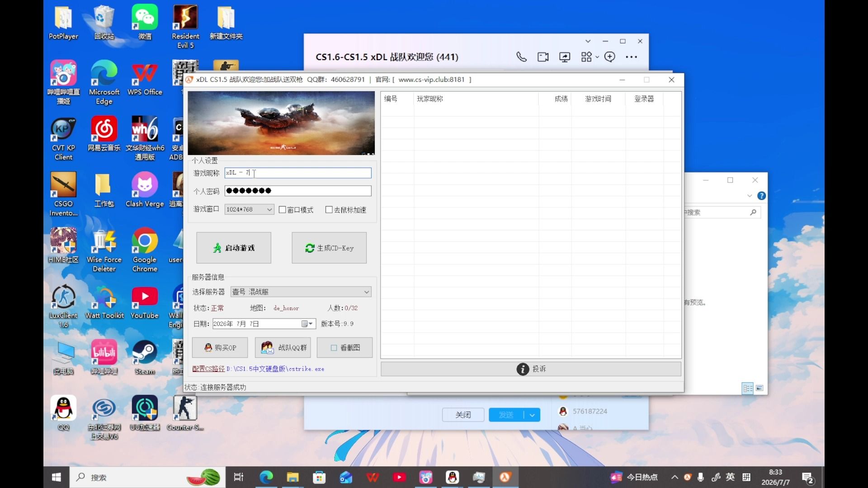Open LuxClient 1.6 desktop shortcut

[x=63, y=306]
